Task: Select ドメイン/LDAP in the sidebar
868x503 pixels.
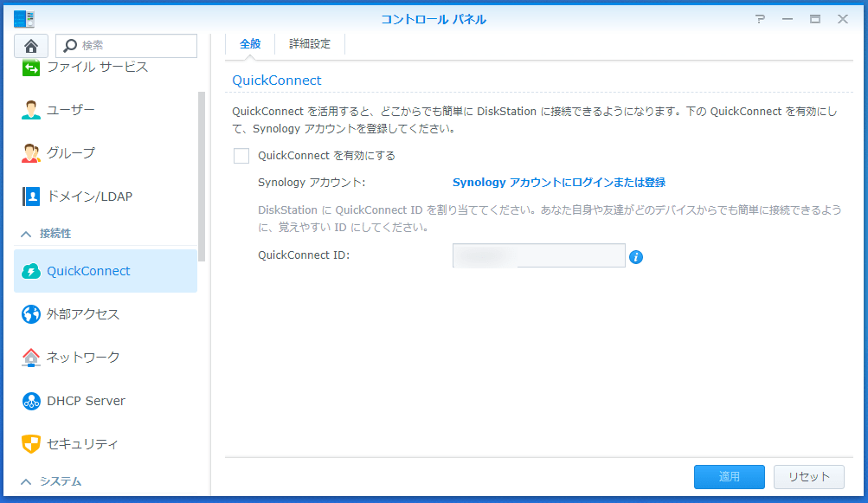Action: point(106,197)
